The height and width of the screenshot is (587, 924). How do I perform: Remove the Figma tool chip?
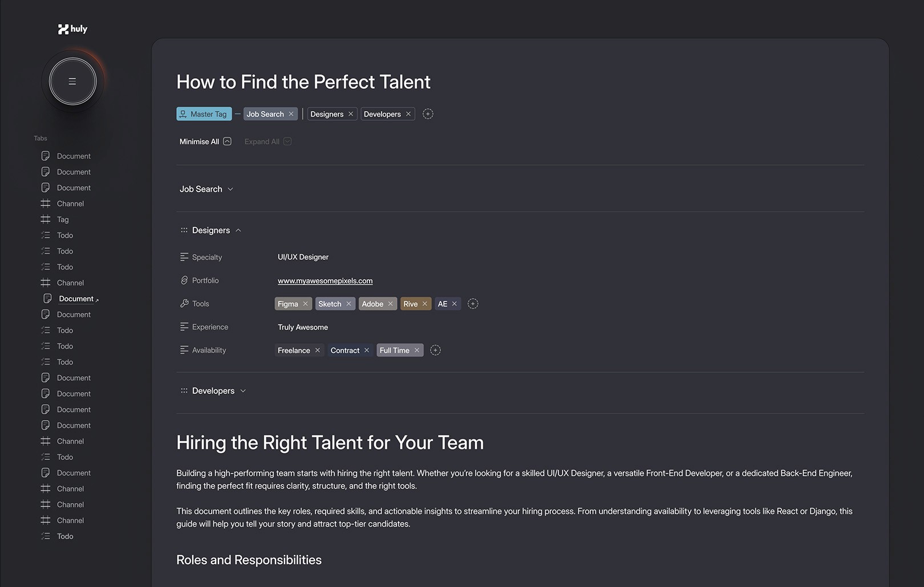[x=305, y=304]
